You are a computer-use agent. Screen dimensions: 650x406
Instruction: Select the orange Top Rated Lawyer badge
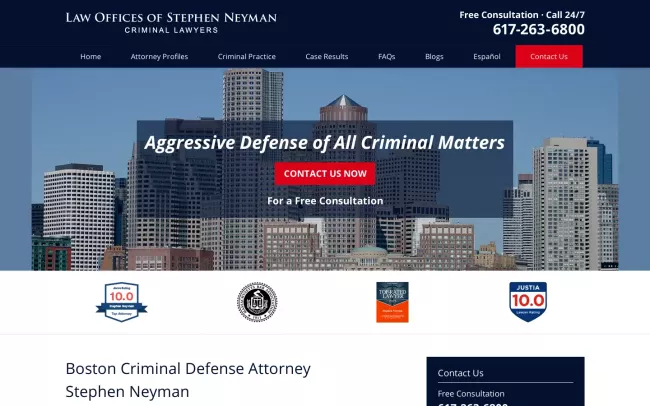(x=392, y=302)
